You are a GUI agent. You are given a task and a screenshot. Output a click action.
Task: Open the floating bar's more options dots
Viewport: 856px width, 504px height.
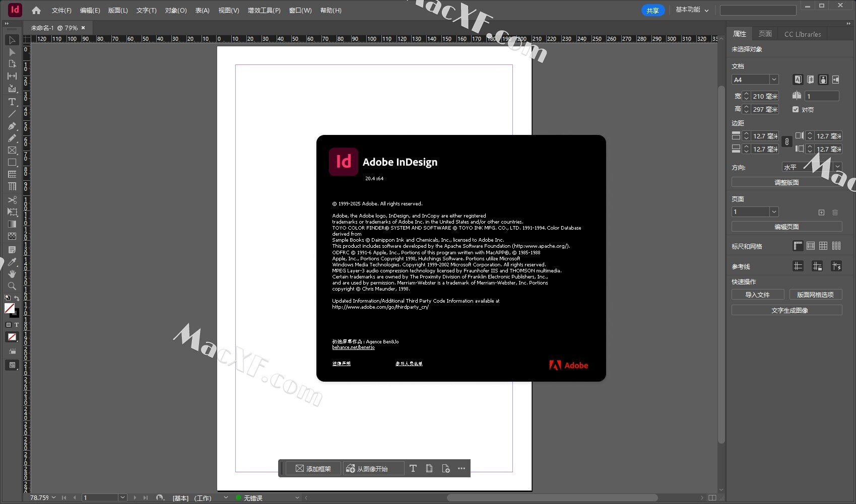[462, 468]
